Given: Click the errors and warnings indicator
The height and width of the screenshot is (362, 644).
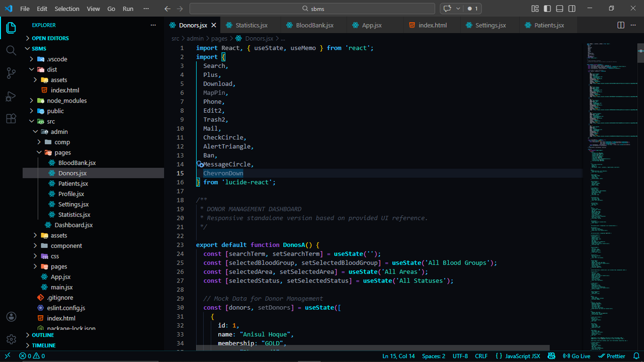Looking at the screenshot, I should [x=31, y=355].
